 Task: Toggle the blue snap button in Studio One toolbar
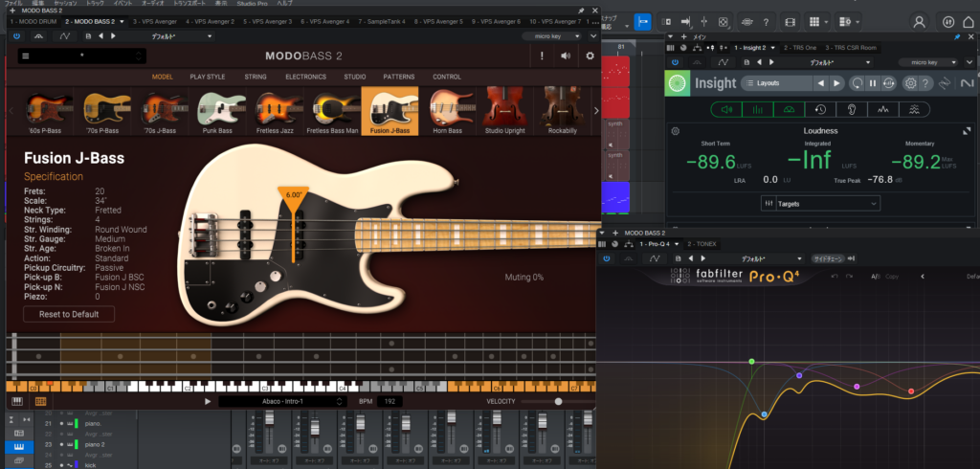[x=642, y=22]
